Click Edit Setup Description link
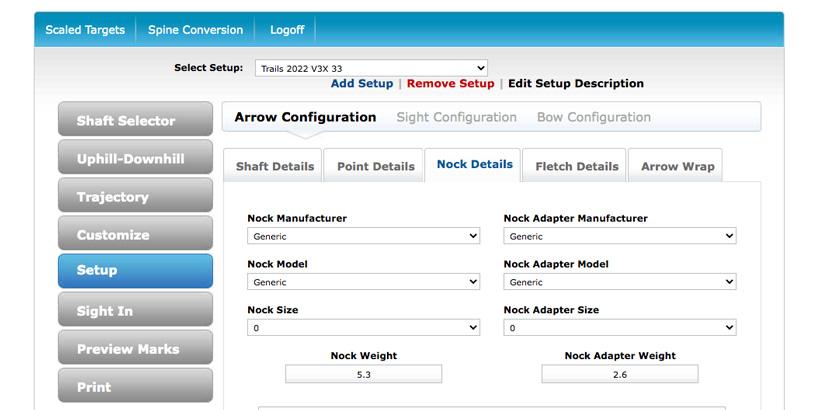Image resolution: width=820 pixels, height=410 pixels. coord(575,84)
